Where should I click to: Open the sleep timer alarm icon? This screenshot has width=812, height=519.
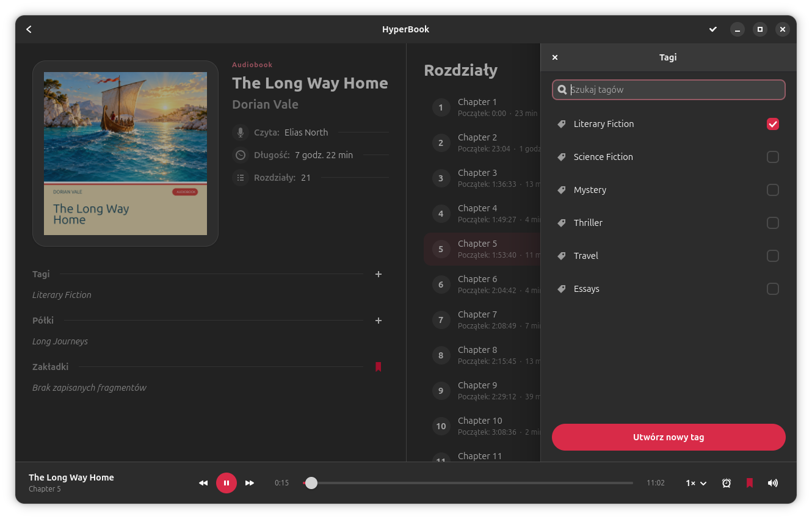click(x=727, y=483)
